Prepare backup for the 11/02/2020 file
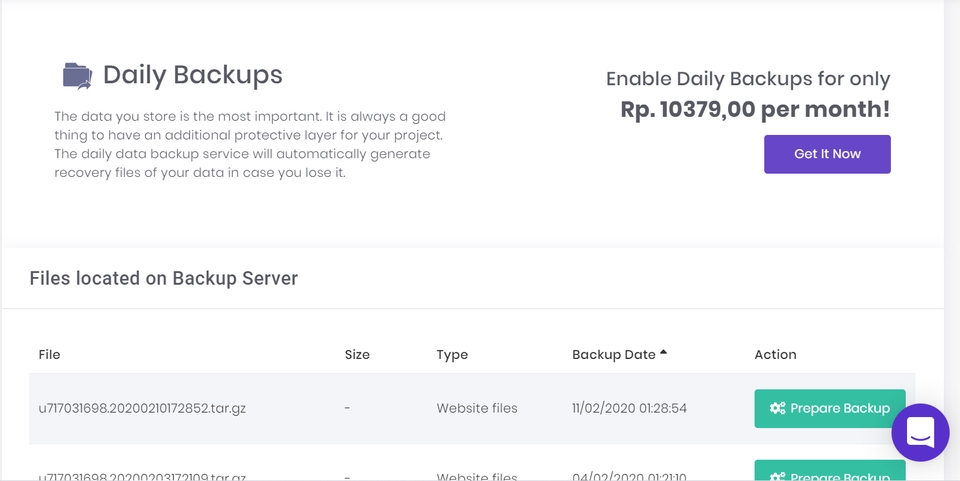The image size is (960, 481). point(829,408)
